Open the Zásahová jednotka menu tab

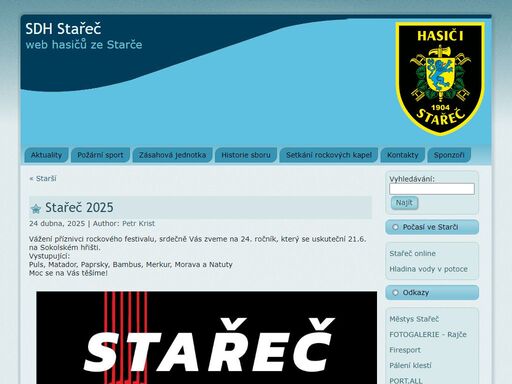(172, 155)
